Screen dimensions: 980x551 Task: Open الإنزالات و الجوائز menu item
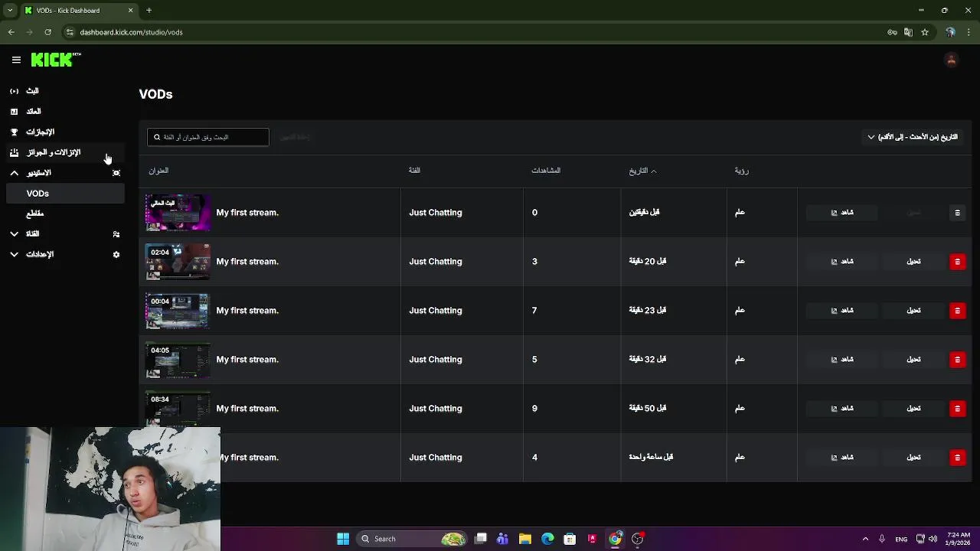pyautogui.click(x=53, y=152)
